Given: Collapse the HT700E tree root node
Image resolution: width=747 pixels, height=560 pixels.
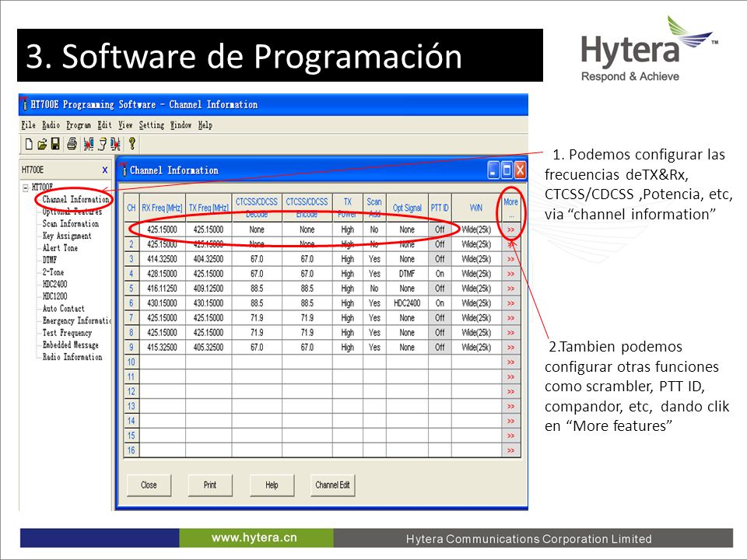Looking at the screenshot, I should pos(25,187).
